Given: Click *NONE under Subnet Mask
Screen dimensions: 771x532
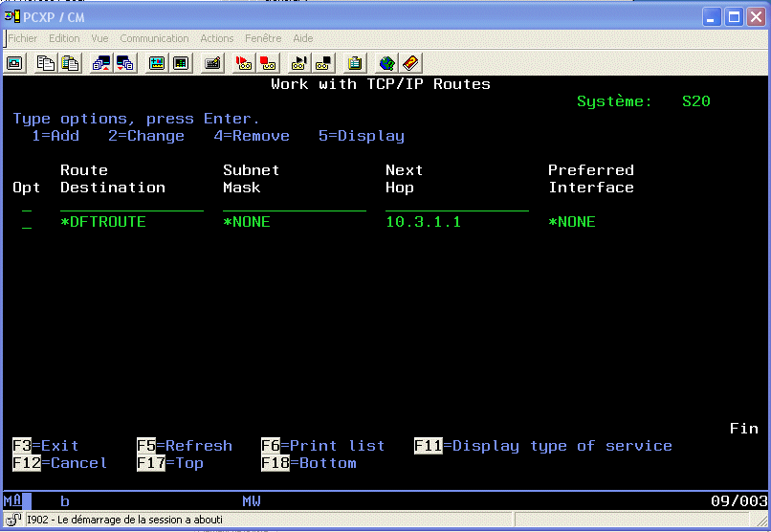Looking at the screenshot, I should pyautogui.click(x=247, y=222).
